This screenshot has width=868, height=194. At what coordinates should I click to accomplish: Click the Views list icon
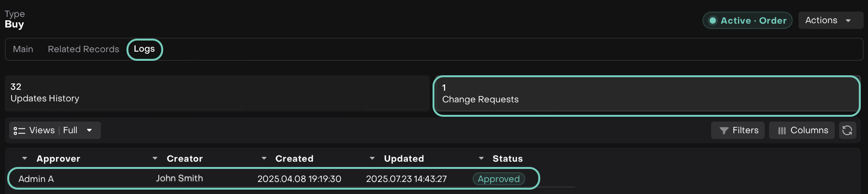click(19, 131)
